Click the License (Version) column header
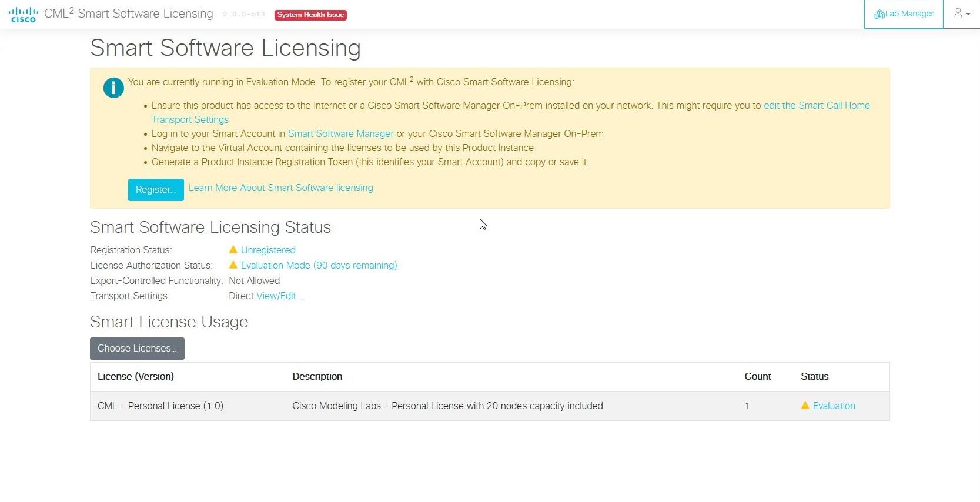 click(136, 377)
